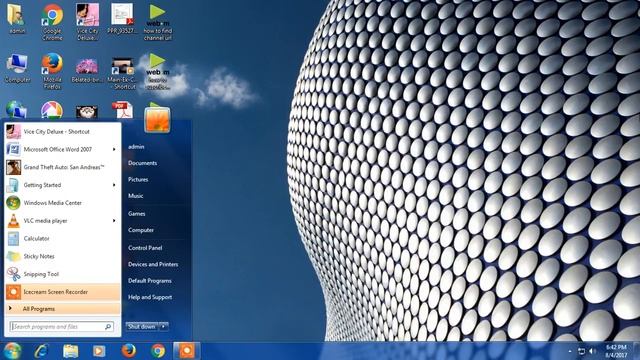The width and height of the screenshot is (640, 360).
Task: Switch to Icecream Screen Recorder taskbar button
Action: (x=187, y=351)
